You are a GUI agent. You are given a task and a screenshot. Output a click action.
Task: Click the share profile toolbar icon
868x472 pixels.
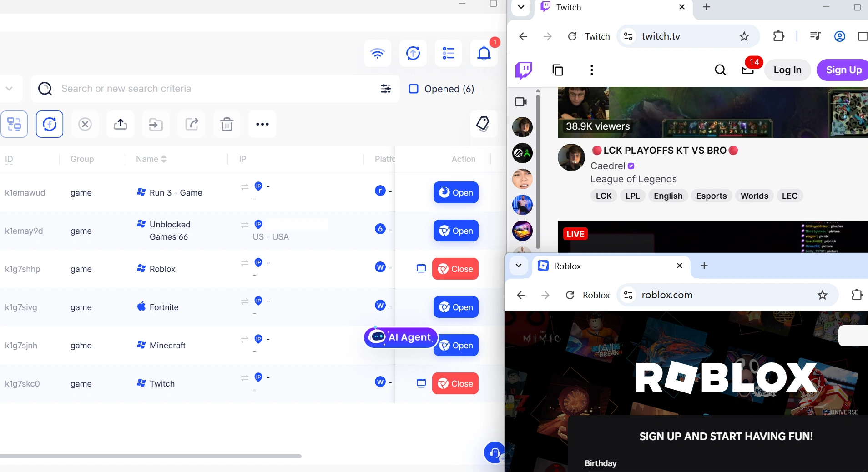click(192, 124)
